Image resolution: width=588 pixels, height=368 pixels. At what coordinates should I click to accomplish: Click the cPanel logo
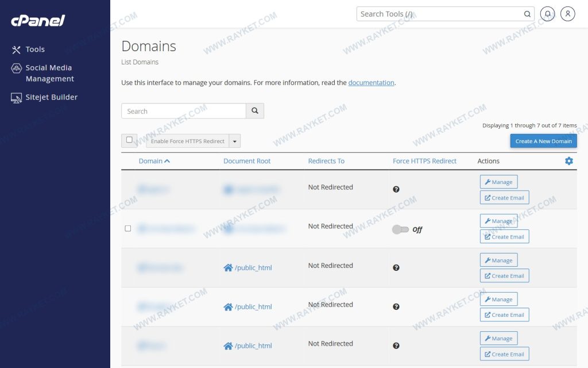coord(38,20)
